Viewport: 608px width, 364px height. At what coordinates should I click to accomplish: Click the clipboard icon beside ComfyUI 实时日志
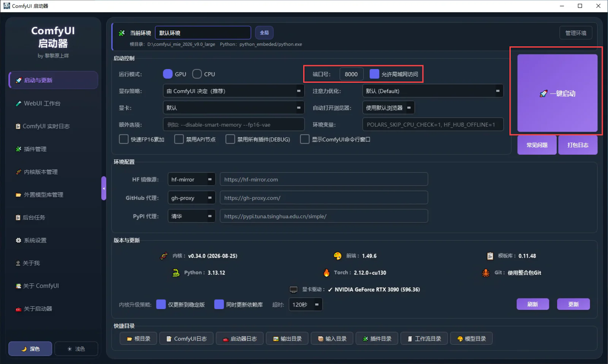(x=18, y=126)
